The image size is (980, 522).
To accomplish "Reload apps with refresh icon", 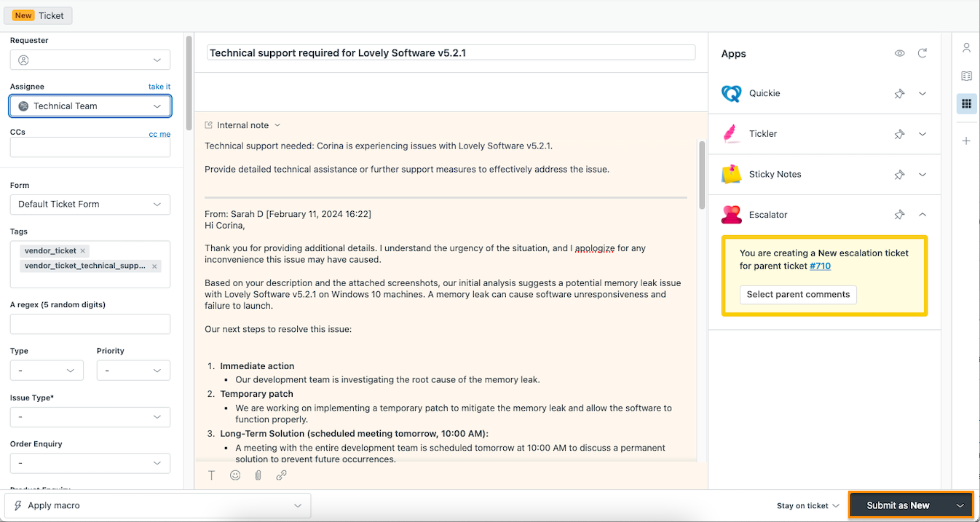I will coord(922,53).
